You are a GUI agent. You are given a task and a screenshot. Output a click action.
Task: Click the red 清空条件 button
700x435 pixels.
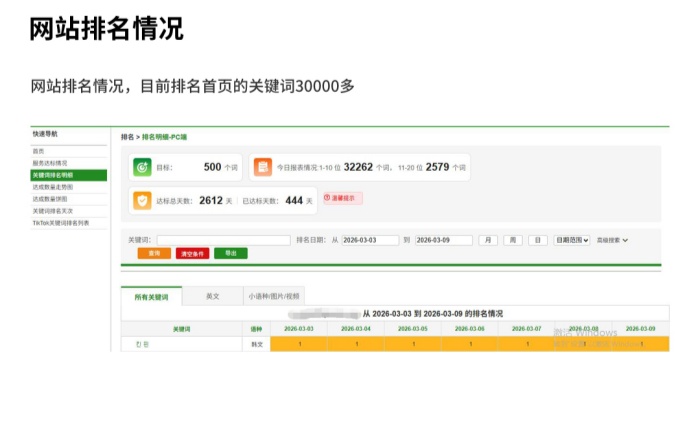point(192,254)
